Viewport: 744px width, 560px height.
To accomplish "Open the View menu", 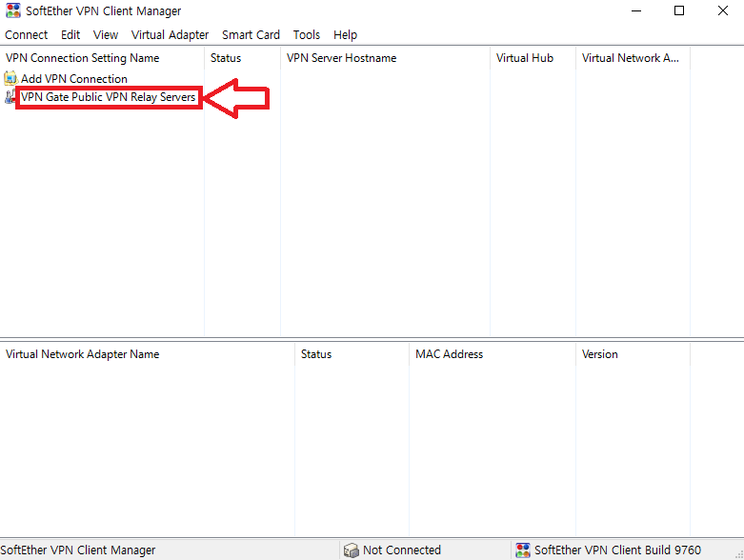I will 106,34.
